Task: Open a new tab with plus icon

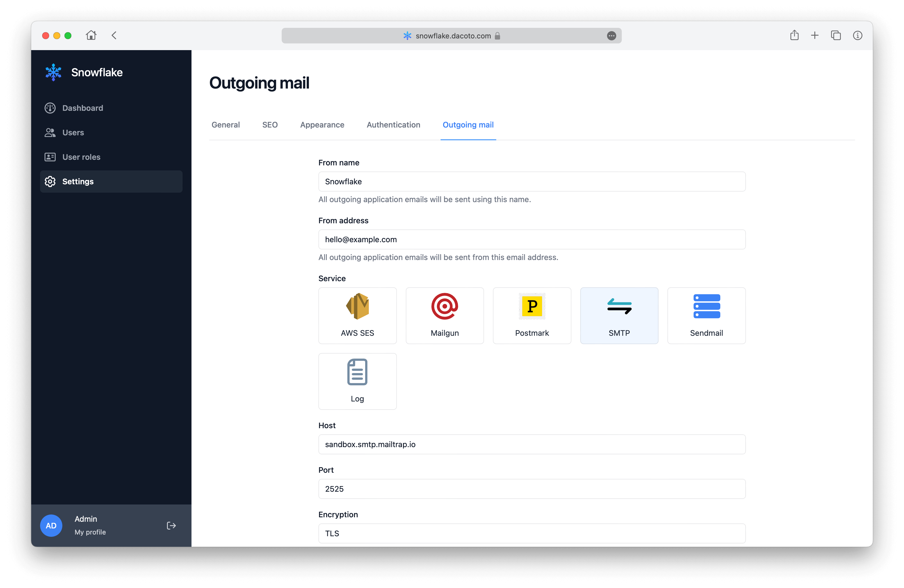Action: pos(815,35)
